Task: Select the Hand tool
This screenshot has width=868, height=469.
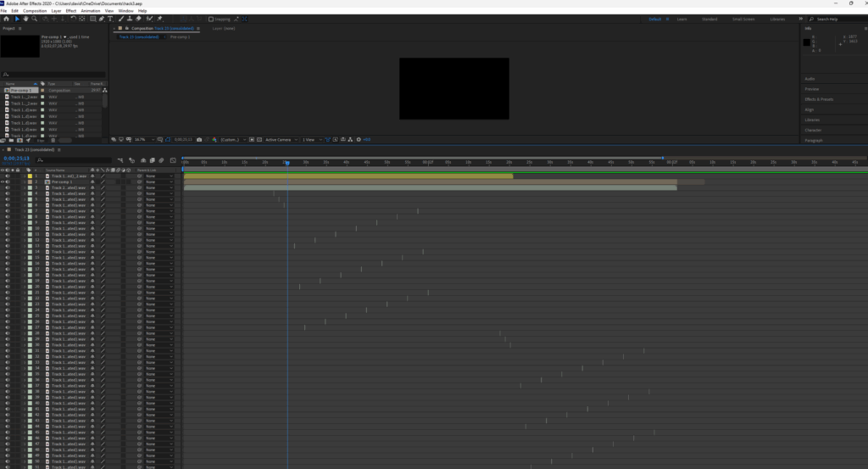Action: [25, 19]
